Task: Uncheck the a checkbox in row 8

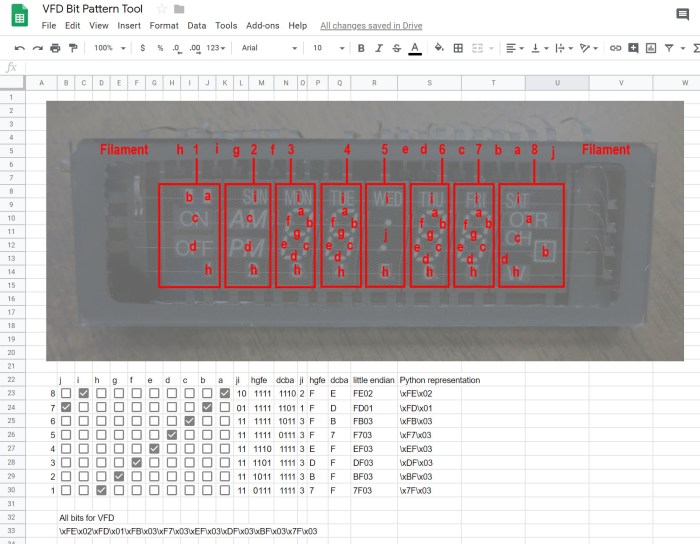Action: tap(225, 393)
